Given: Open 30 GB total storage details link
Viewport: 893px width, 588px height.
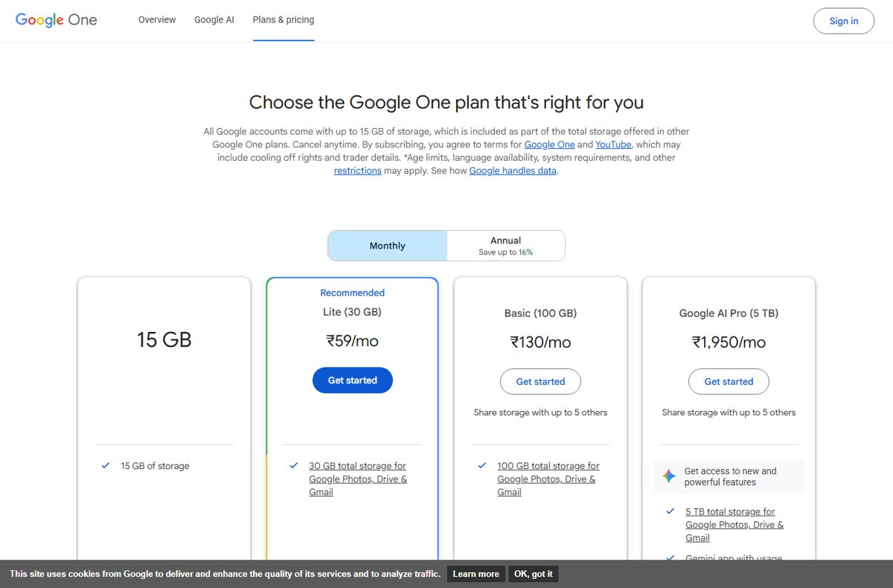Looking at the screenshot, I should pyautogui.click(x=358, y=479).
